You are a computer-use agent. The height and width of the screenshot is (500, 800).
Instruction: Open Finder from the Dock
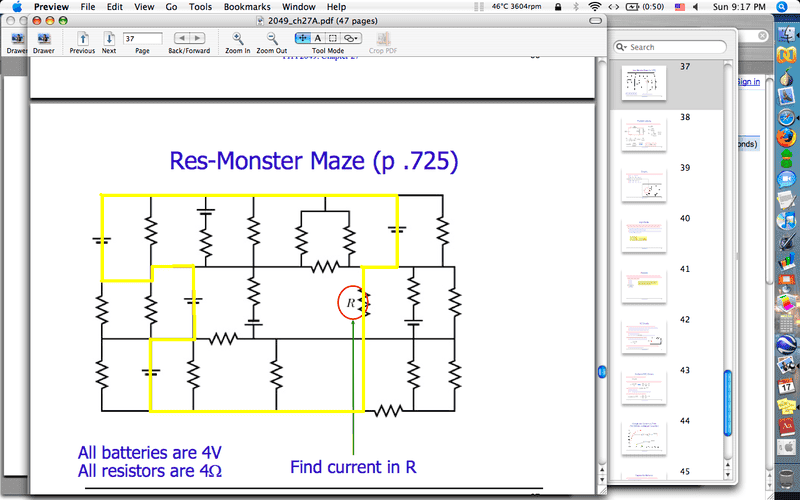pos(786,34)
